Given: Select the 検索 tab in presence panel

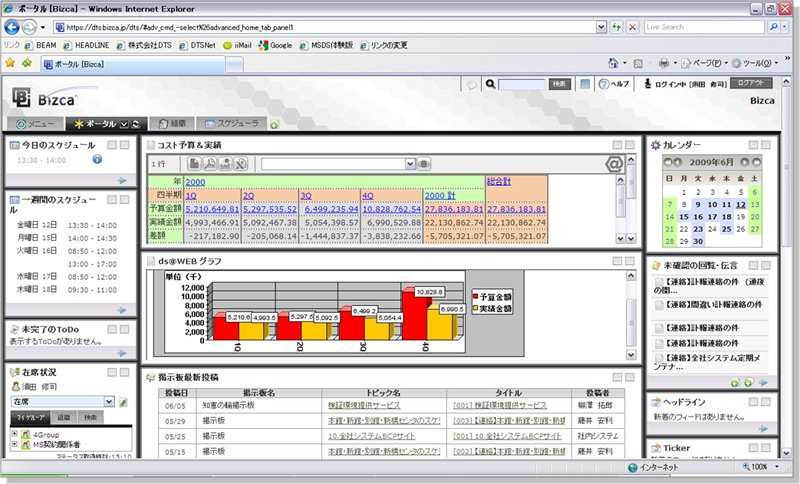Looking at the screenshot, I should click(x=90, y=417).
